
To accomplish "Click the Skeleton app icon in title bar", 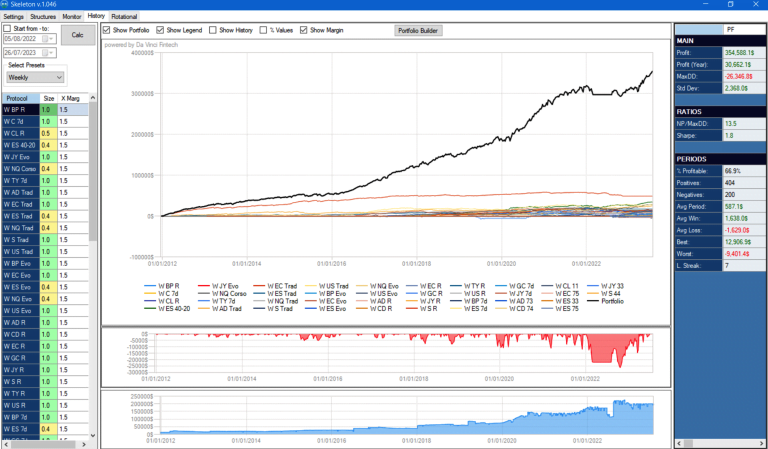I will pos(7,5).
